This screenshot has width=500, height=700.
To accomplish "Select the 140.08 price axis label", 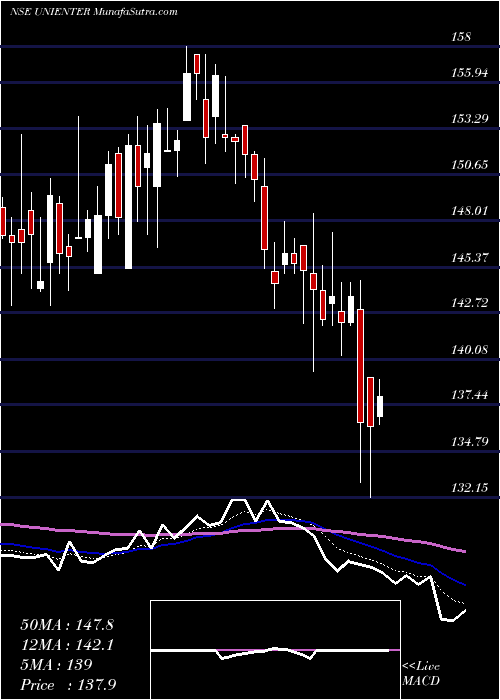I will (x=469, y=349).
